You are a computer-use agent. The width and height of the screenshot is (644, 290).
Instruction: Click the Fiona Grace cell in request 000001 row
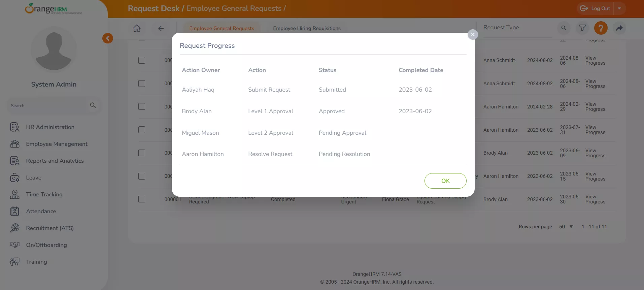click(395, 199)
